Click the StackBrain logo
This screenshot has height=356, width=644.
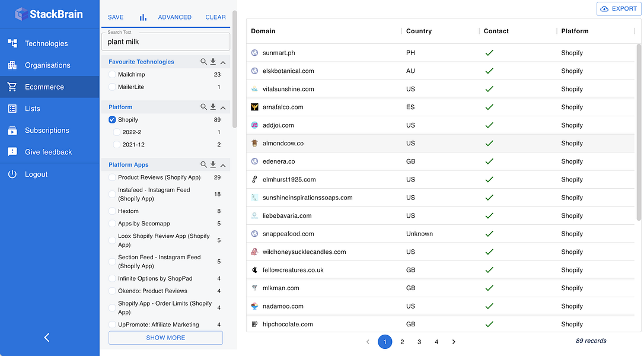(49, 14)
